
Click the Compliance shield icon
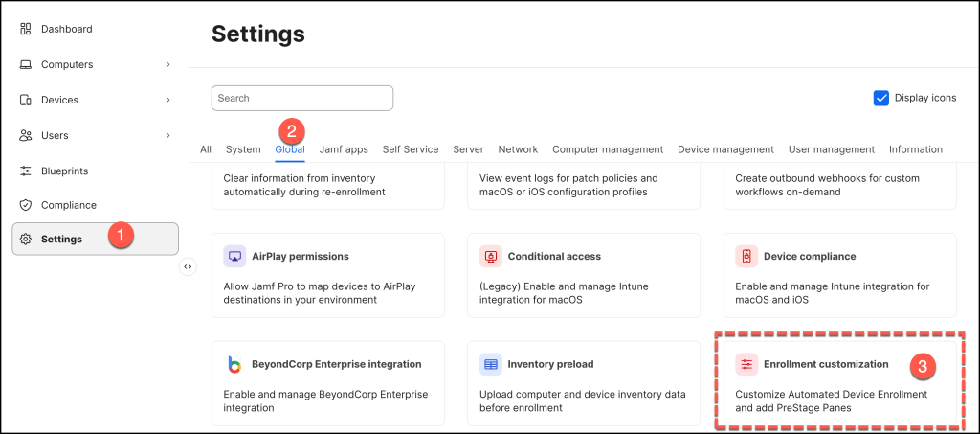click(26, 205)
